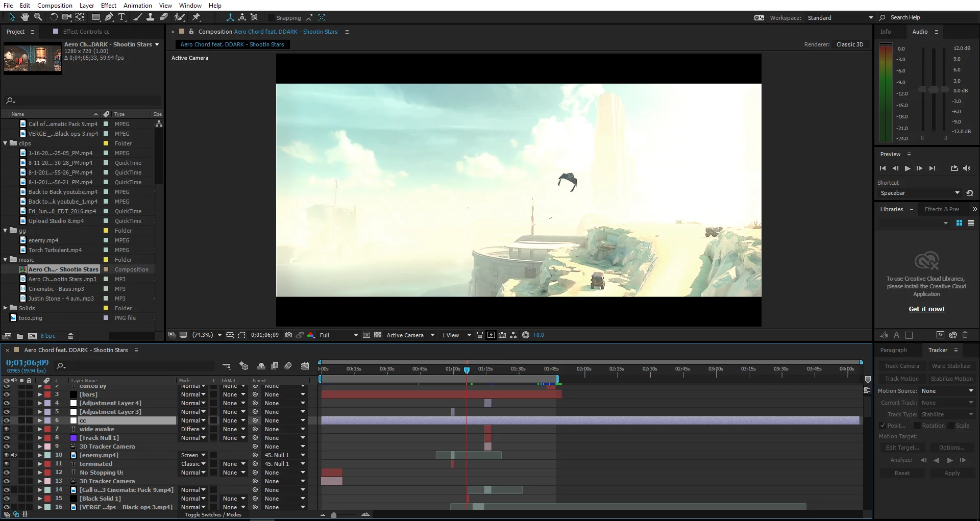Viewport: 980px width, 521px height.
Task: Select the Brush tool
Action: 137,17
